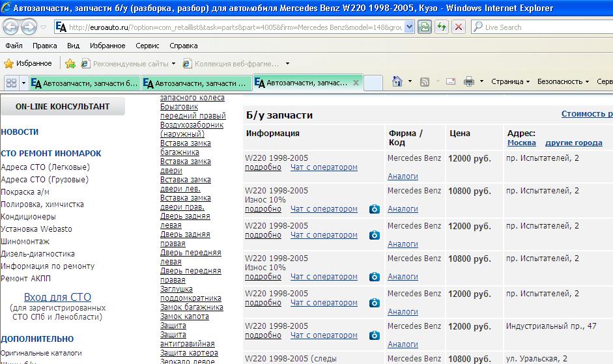613x364 pixels.
Task: Open the tab list dropdown arrow
Action: [x=23, y=83]
